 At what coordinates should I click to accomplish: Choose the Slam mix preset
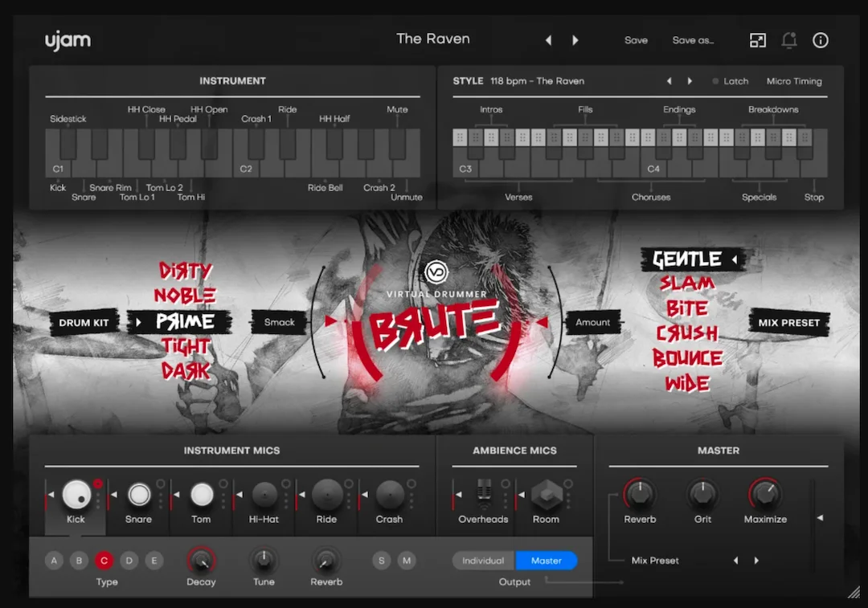coord(687,284)
